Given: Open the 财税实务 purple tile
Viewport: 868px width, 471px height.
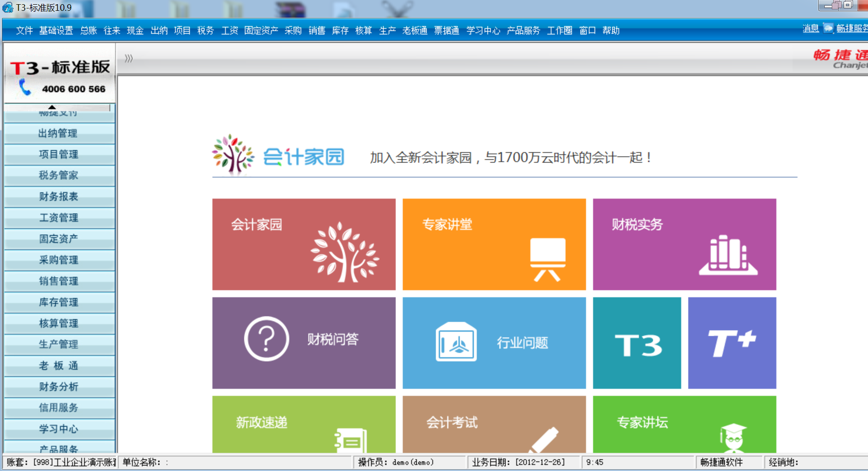Looking at the screenshot, I should click(684, 244).
